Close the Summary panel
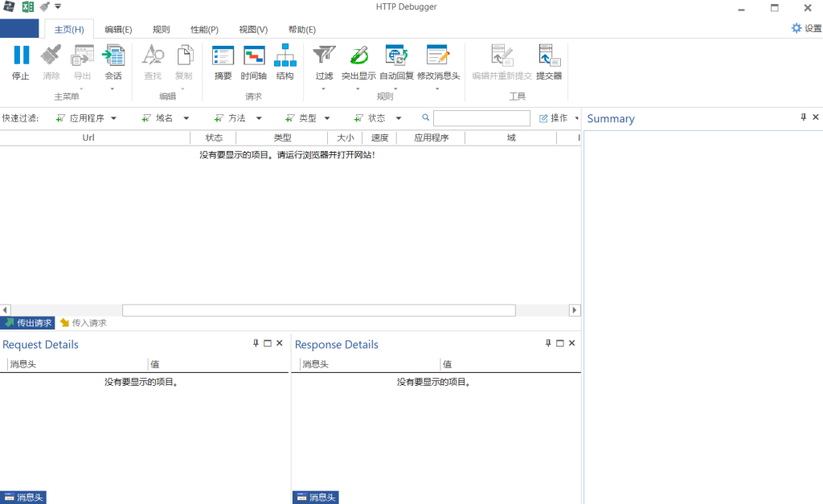The width and height of the screenshot is (823, 504). pos(816,117)
